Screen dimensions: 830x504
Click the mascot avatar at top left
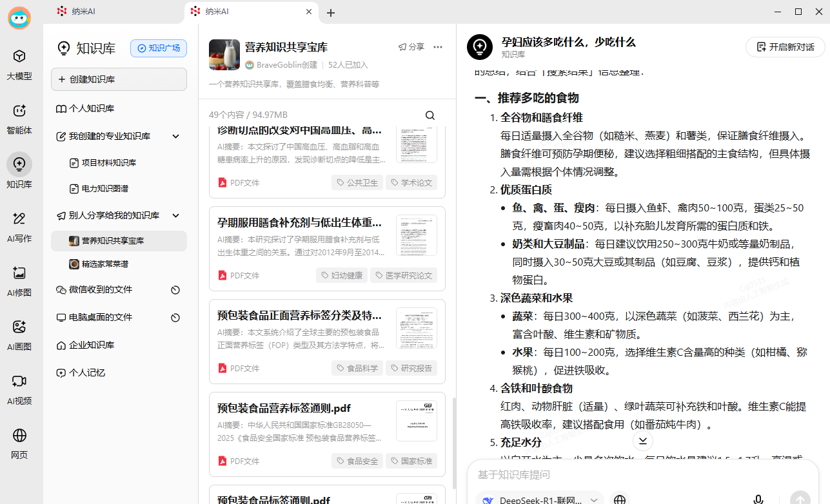(19, 17)
